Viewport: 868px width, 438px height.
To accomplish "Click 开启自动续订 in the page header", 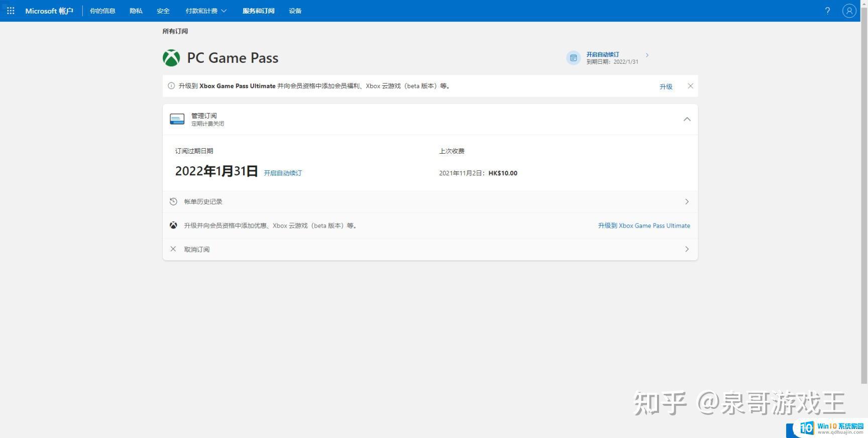I will coord(603,54).
